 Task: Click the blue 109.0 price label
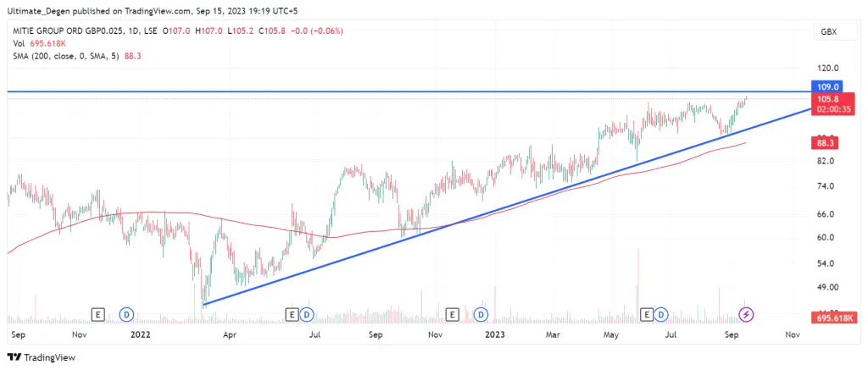(826, 87)
